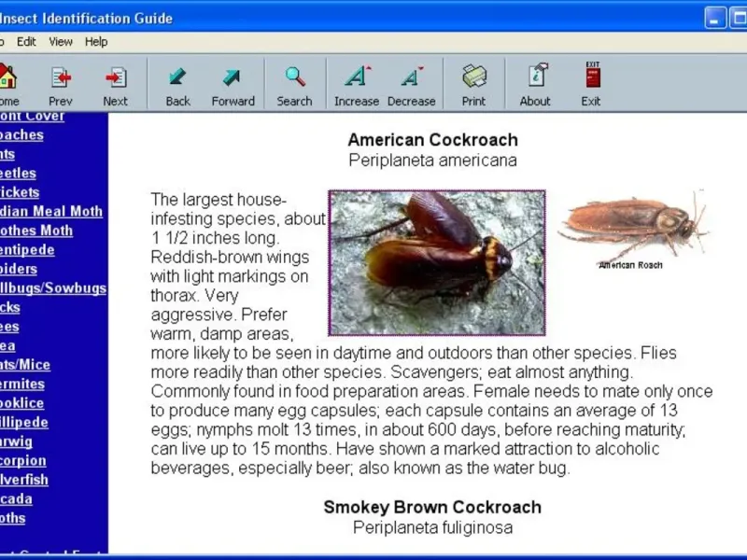Exit the application via Exit icon
Screen dimensions: 747x560
pyautogui.click(x=591, y=84)
